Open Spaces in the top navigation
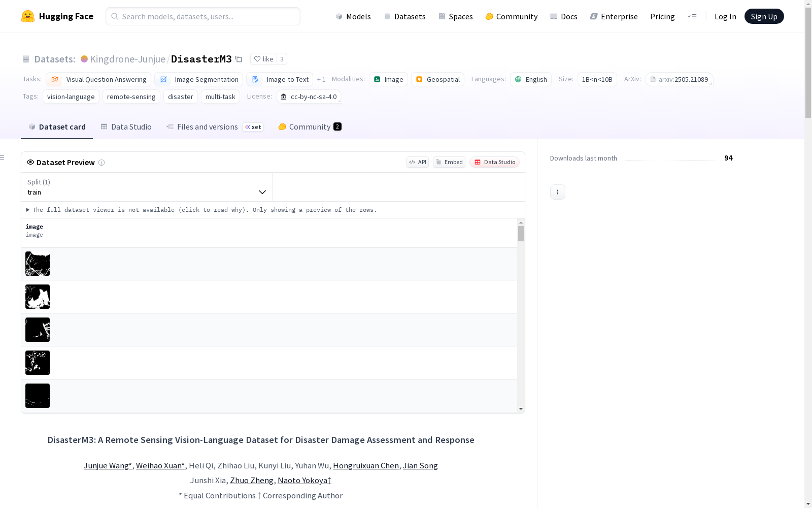Screen dimensions: 812x508 (x=455, y=16)
